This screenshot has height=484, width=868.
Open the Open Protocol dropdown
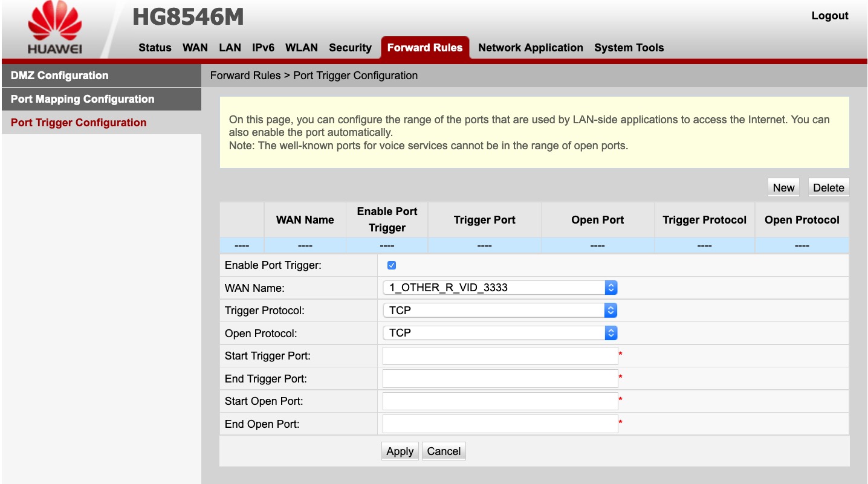pyautogui.click(x=500, y=333)
